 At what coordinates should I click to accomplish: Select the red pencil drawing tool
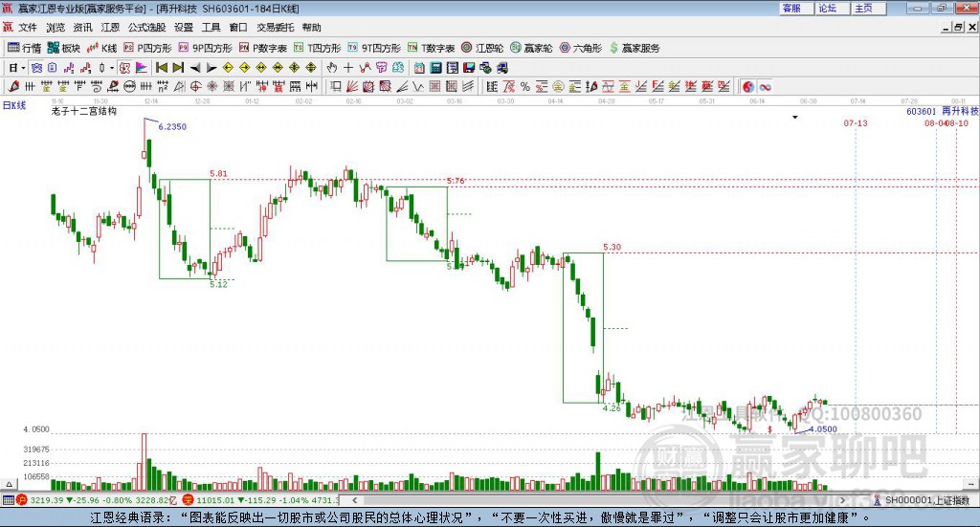13,87
